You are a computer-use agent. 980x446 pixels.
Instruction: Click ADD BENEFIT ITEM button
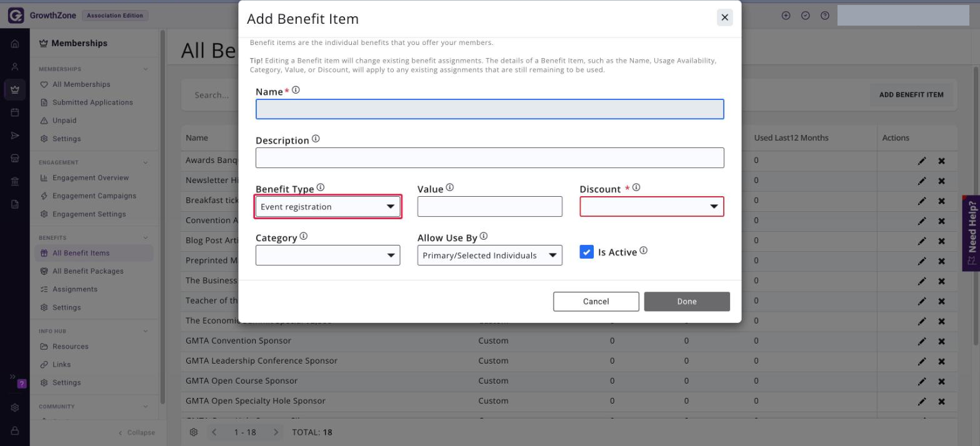(911, 95)
